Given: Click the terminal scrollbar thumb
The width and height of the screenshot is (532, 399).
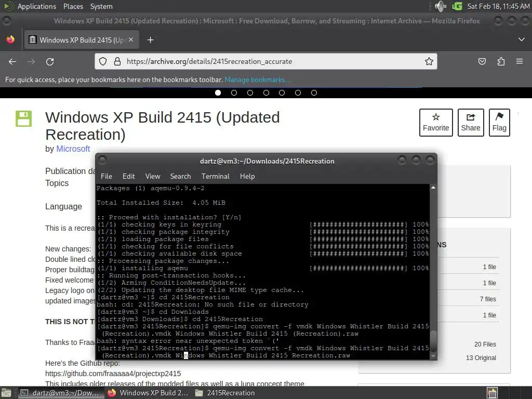Looking at the screenshot, I should click(x=433, y=341).
